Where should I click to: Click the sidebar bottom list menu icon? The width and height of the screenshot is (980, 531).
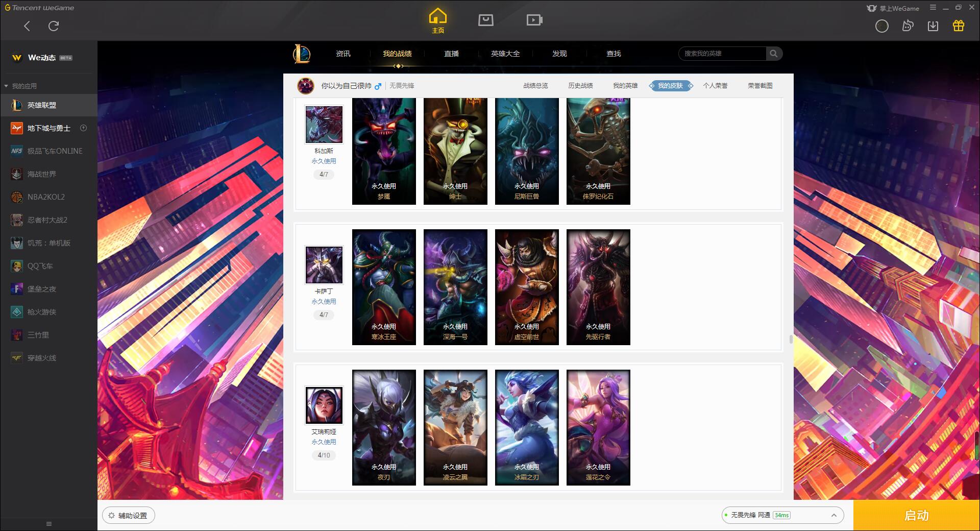click(49, 524)
